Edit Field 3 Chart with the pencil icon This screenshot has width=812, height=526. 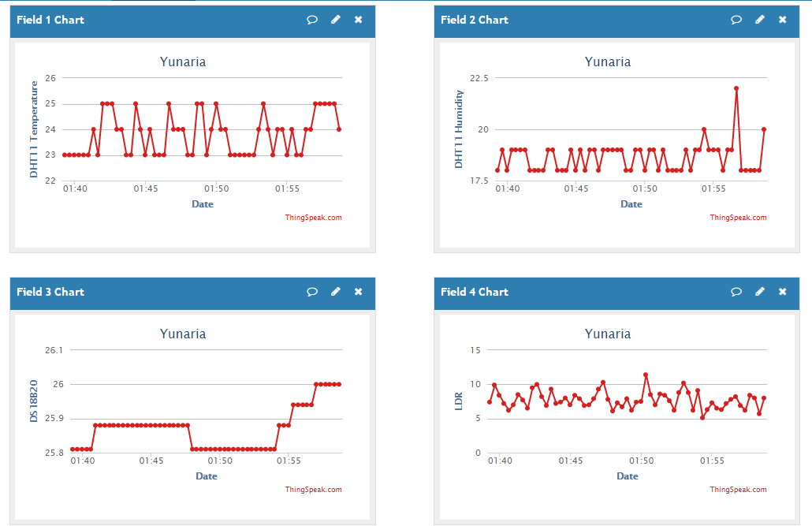tap(336, 292)
